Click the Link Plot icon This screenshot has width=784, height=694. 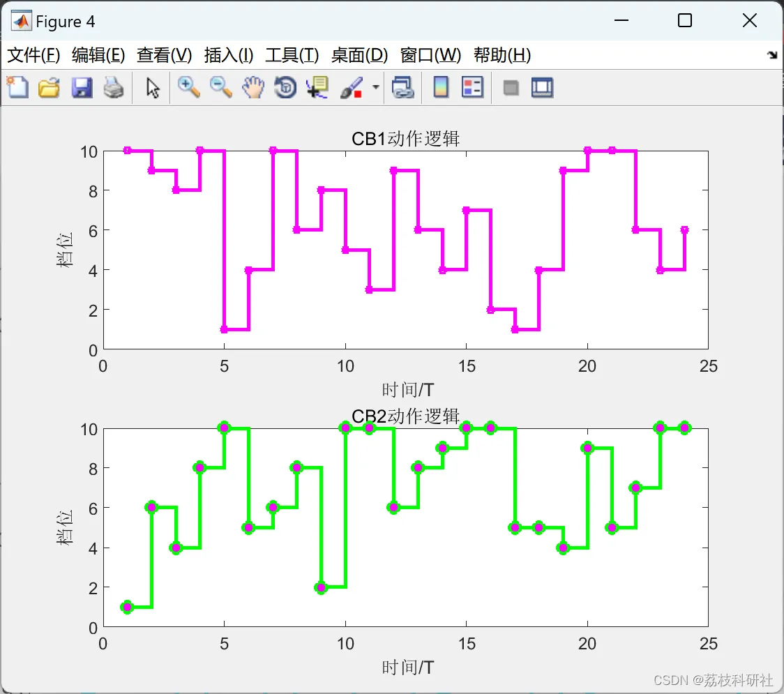[x=402, y=87]
